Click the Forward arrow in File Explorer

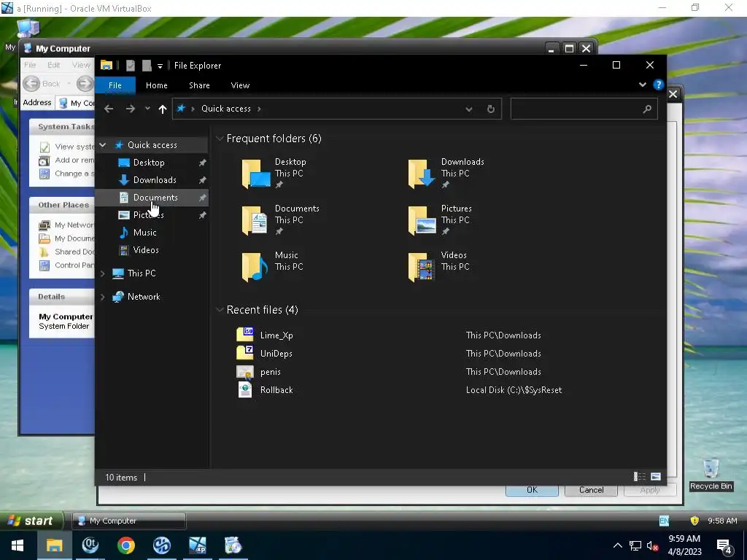tap(130, 109)
